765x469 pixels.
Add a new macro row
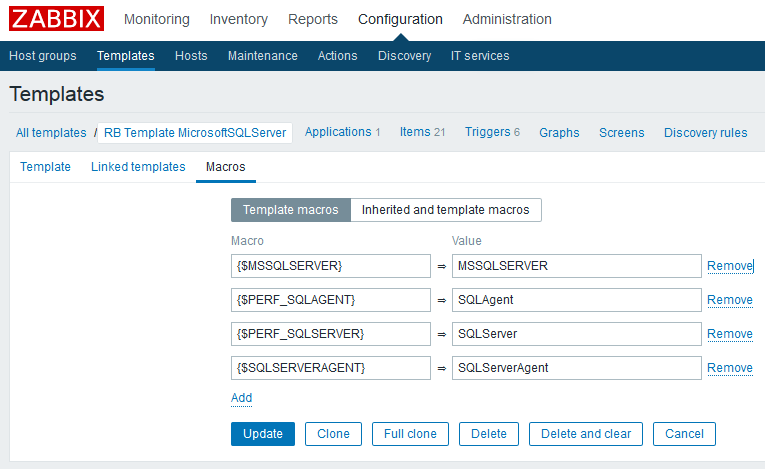point(241,398)
